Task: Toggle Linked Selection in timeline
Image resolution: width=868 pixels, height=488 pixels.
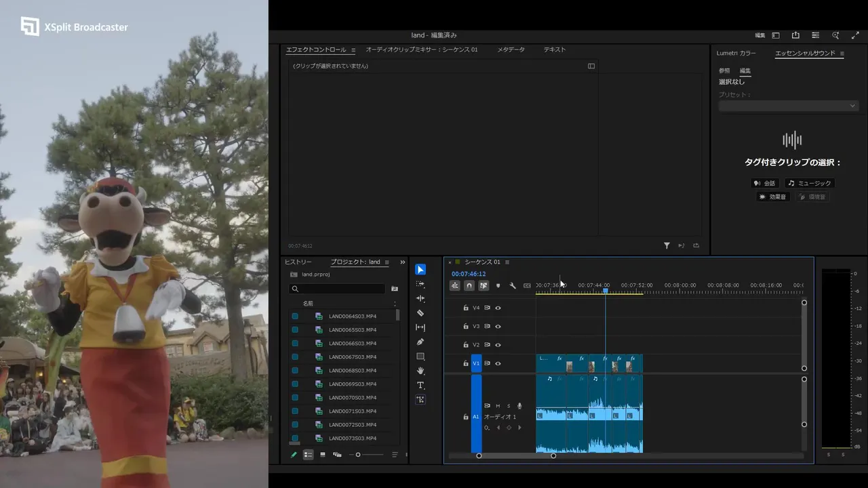Action: pyautogui.click(x=484, y=285)
